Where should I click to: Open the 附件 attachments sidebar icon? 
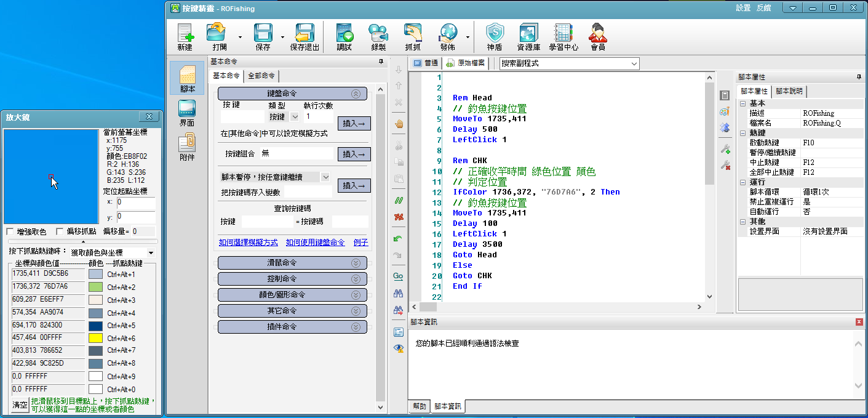pos(187,148)
